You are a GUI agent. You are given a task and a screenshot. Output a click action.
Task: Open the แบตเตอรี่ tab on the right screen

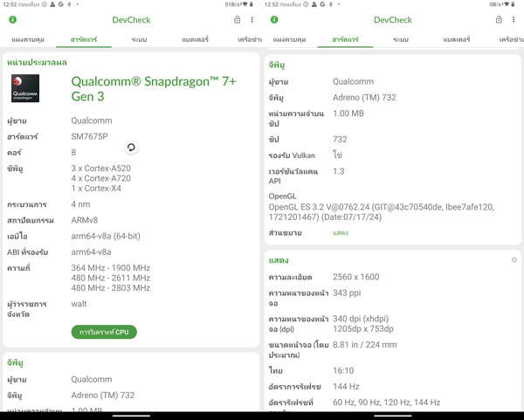(457, 40)
